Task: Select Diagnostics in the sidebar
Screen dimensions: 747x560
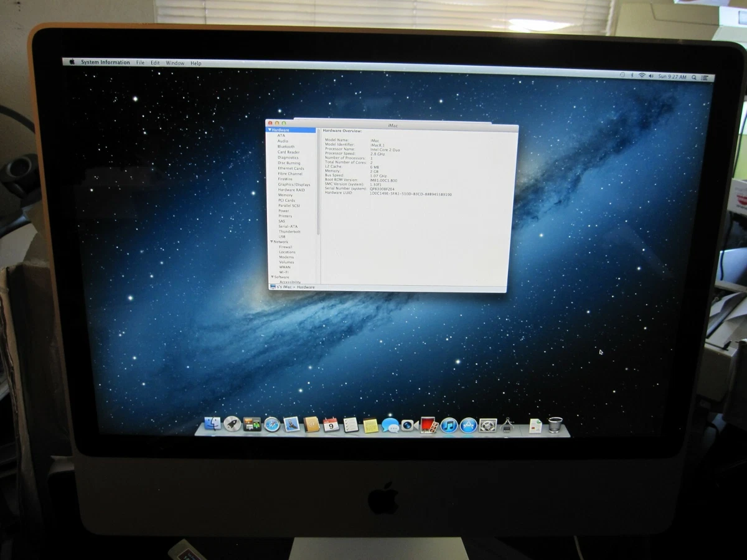Action: (x=288, y=158)
